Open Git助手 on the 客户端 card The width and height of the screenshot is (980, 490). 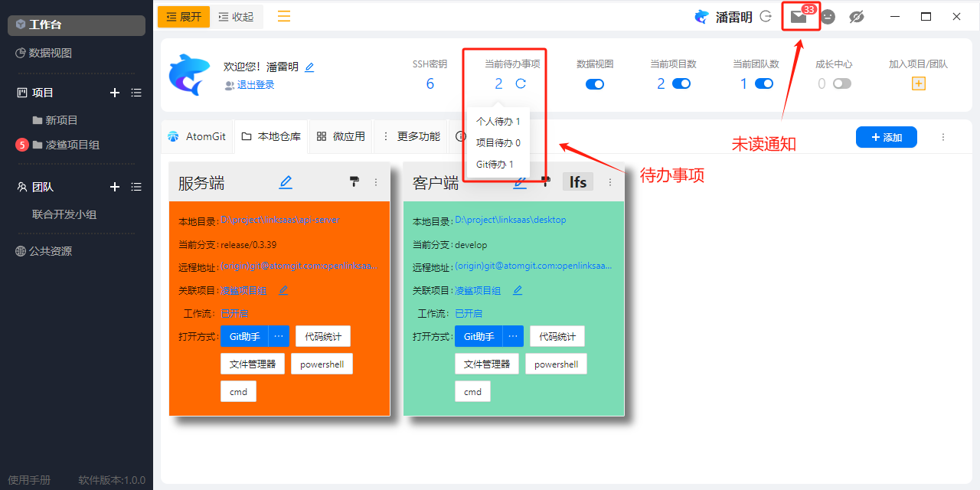tap(479, 336)
